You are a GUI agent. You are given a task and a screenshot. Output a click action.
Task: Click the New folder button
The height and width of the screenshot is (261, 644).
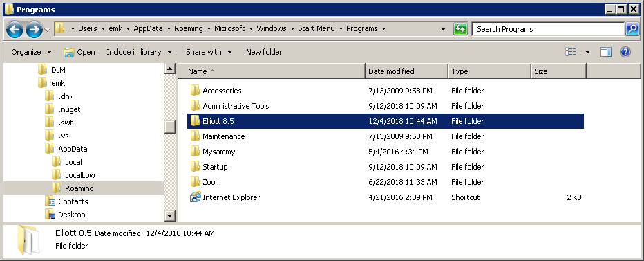264,52
